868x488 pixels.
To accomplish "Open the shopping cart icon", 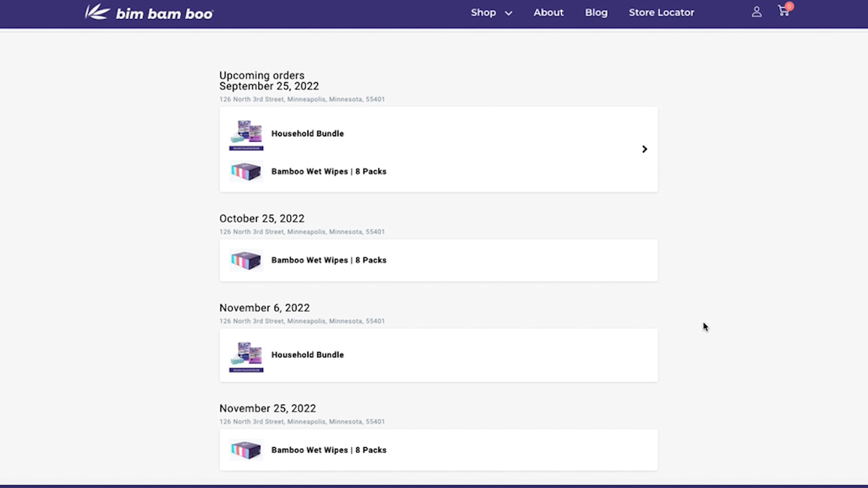I will tap(785, 11).
